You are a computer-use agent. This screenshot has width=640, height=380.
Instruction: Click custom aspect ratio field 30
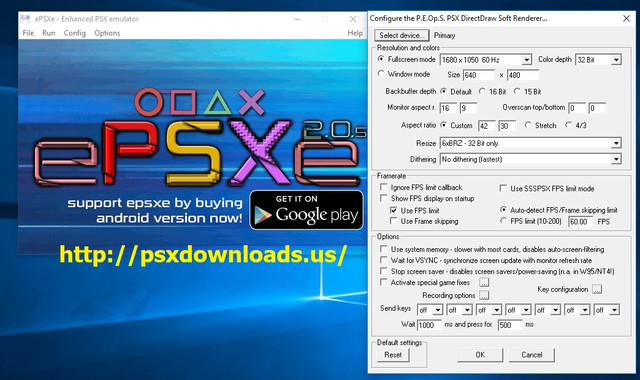click(507, 126)
